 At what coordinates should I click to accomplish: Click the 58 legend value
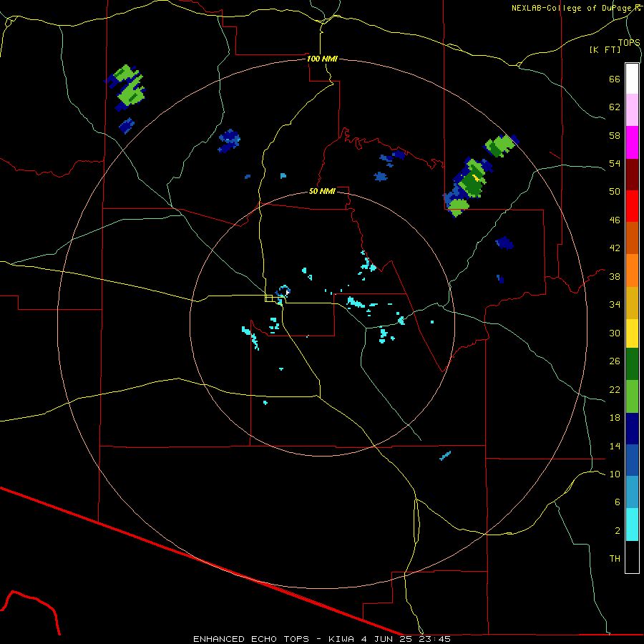pyautogui.click(x=615, y=135)
